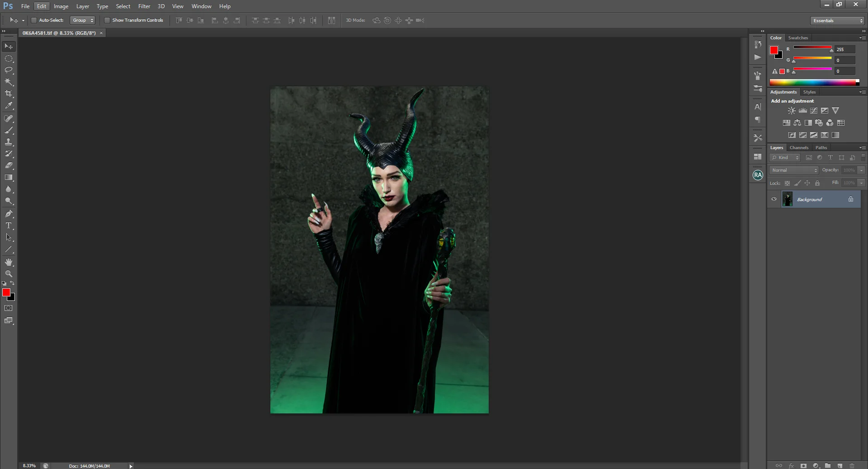Select the Eyedropper tool
Screen dimensions: 868x469
(9, 106)
